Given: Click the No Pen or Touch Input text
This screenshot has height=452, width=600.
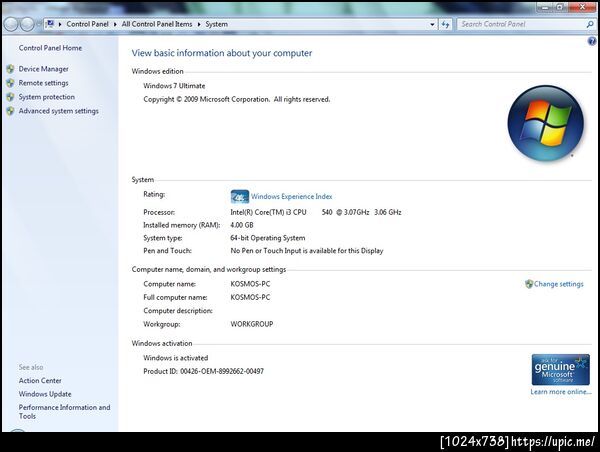Looking at the screenshot, I should tap(307, 251).
